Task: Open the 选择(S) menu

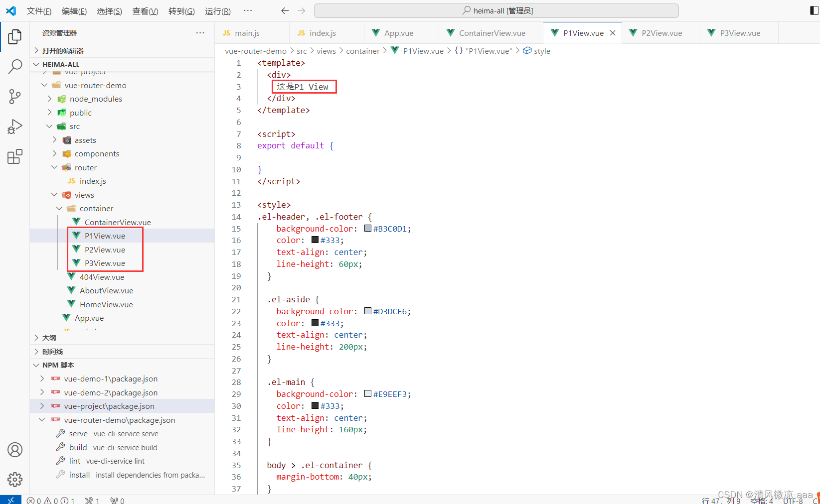Action: coord(109,11)
